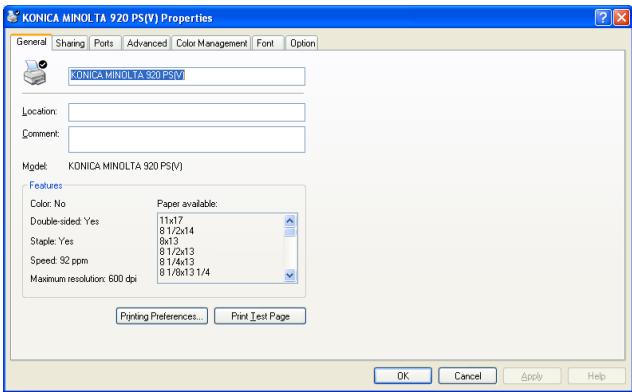Click 'Speed: 92 ppm' text
This screenshot has width=632, height=392.
pyautogui.click(x=59, y=260)
